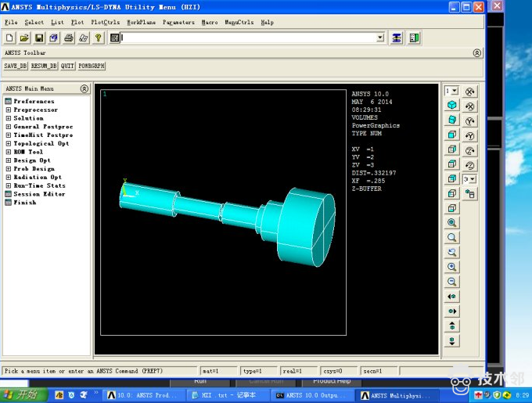Click the top rotate-about-X icon

[x=470, y=92]
